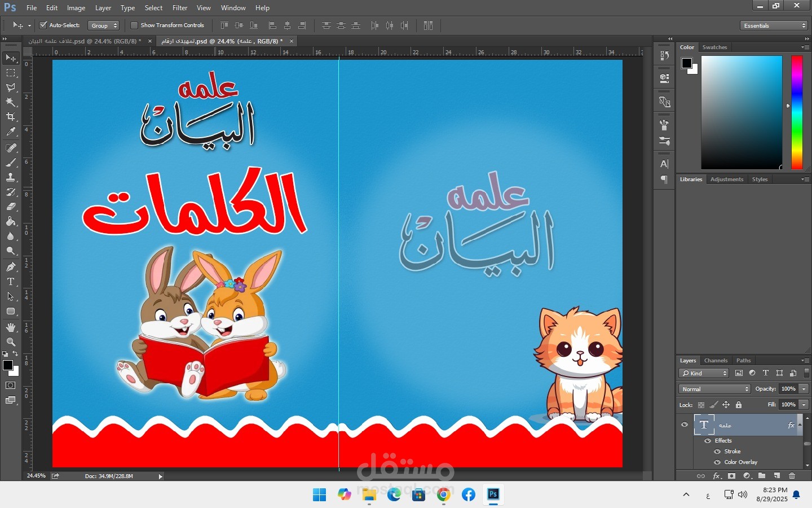Switch to the Channels tab

coord(716,361)
